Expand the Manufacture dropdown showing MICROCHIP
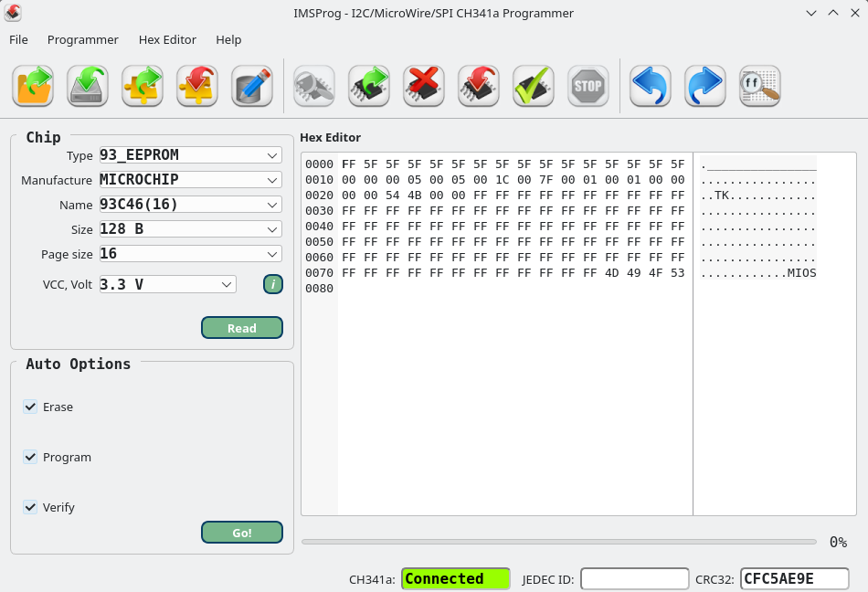The width and height of the screenshot is (868, 592). [x=190, y=180]
